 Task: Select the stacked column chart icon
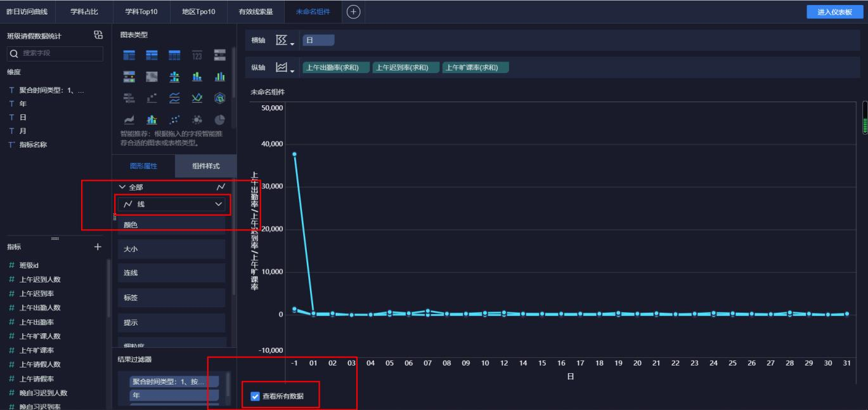[197, 77]
